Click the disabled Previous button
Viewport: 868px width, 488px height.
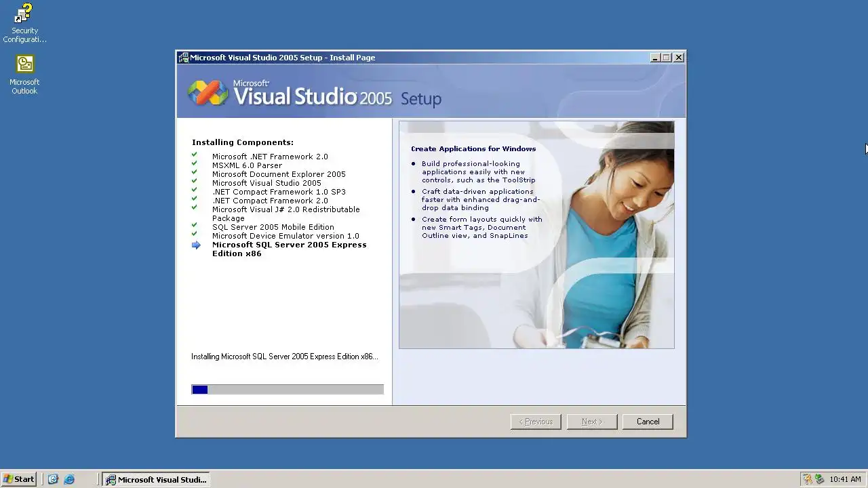pyautogui.click(x=536, y=422)
